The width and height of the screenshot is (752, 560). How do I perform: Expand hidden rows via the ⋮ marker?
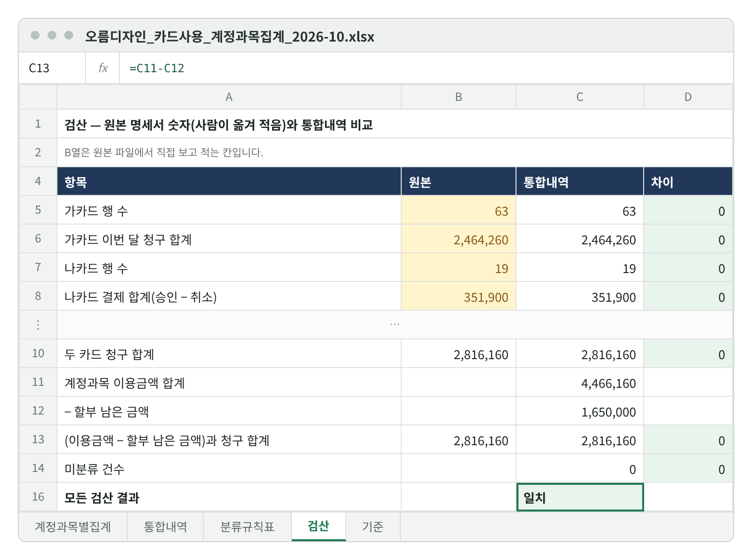[x=38, y=325]
